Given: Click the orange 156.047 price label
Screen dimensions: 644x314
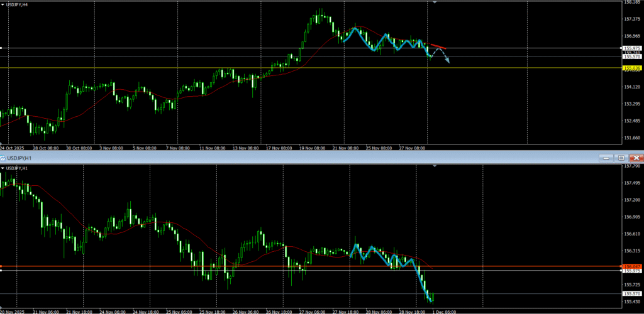Looking at the screenshot, I should coord(631,266).
